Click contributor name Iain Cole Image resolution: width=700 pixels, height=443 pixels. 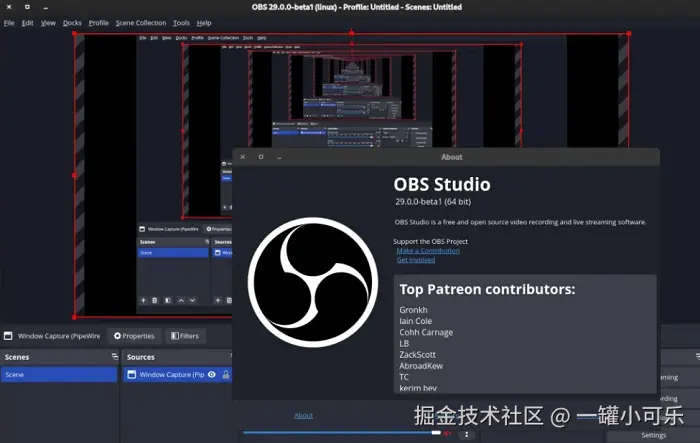[416, 321]
